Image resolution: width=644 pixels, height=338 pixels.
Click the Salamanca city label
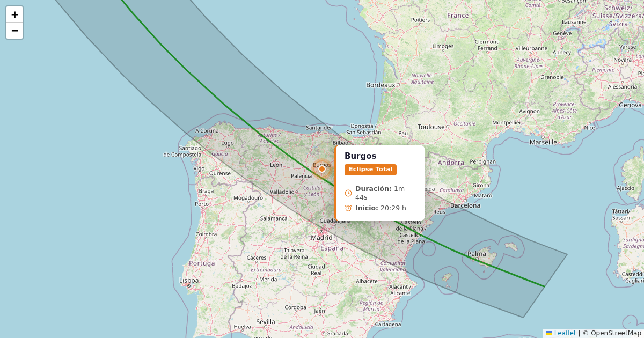tap(274, 218)
